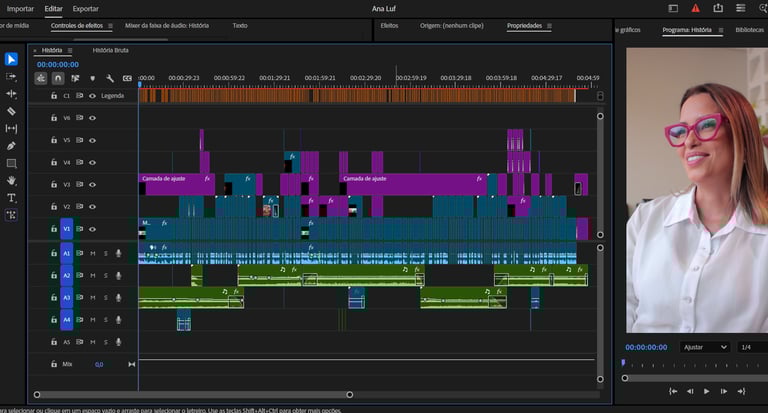Viewport: 768px width, 413px height.
Task: Solo audio track A2
Action: pos(105,276)
